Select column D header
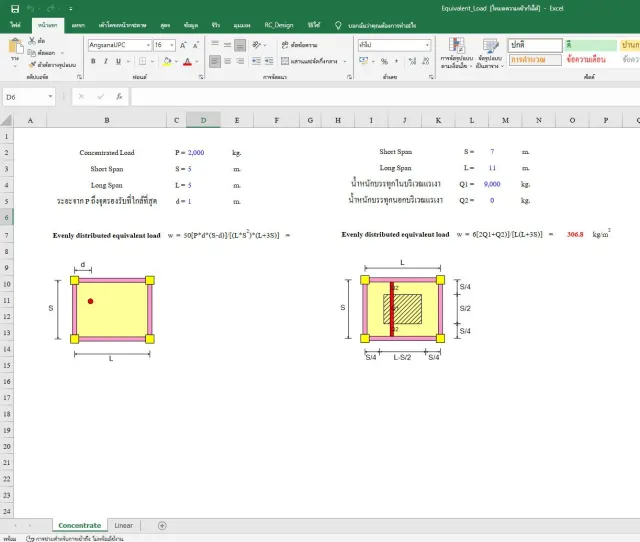640x542 pixels. (x=203, y=120)
